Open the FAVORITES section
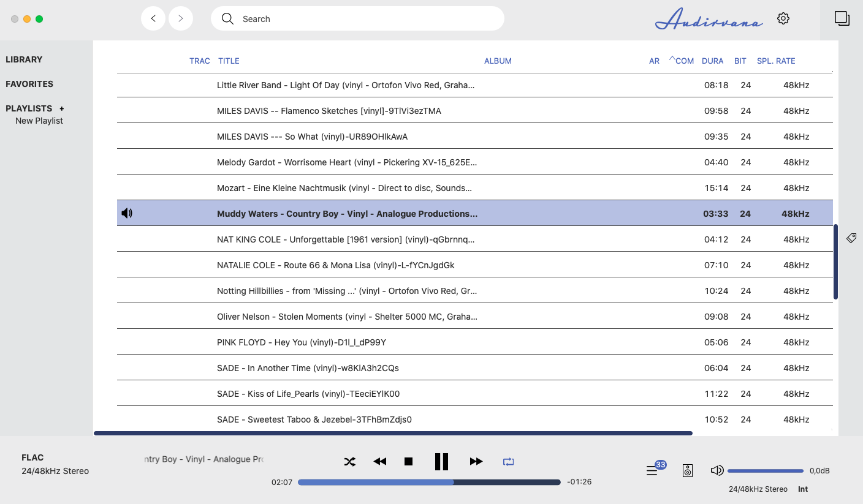Image resolution: width=863 pixels, height=504 pixels. point(29,84)
